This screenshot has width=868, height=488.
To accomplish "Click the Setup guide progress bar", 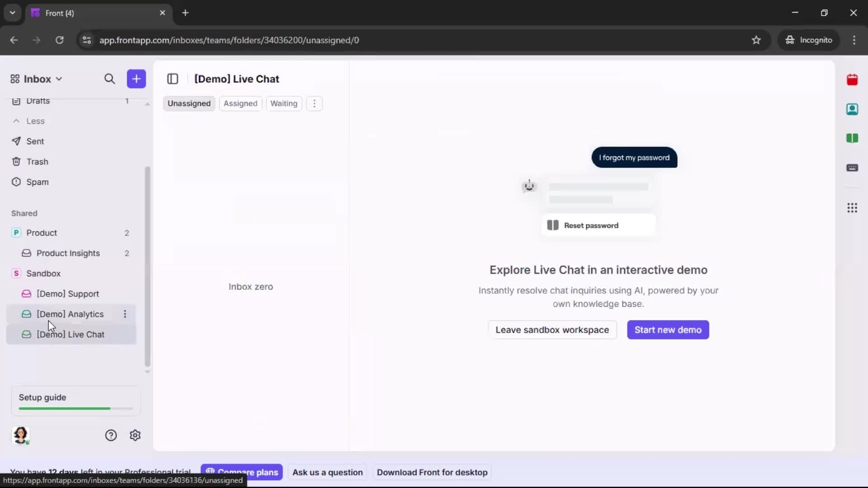I will [75, 408].
